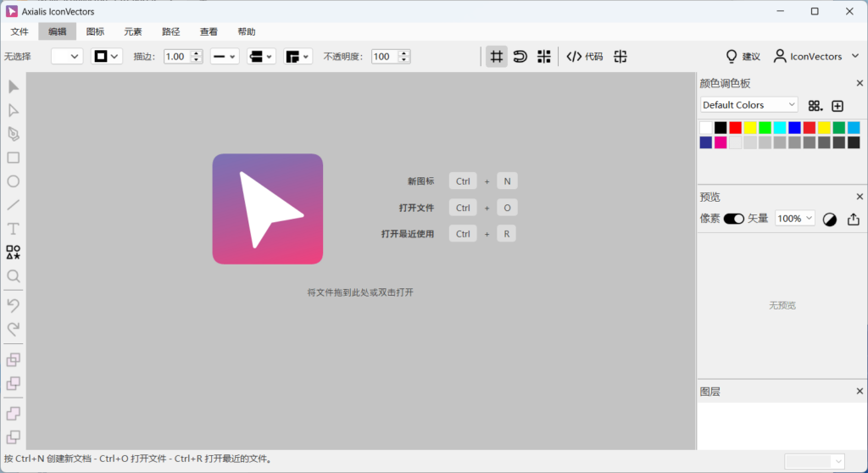Close the 图层 panel
The image size is (868, 473).
coord(860,392)
